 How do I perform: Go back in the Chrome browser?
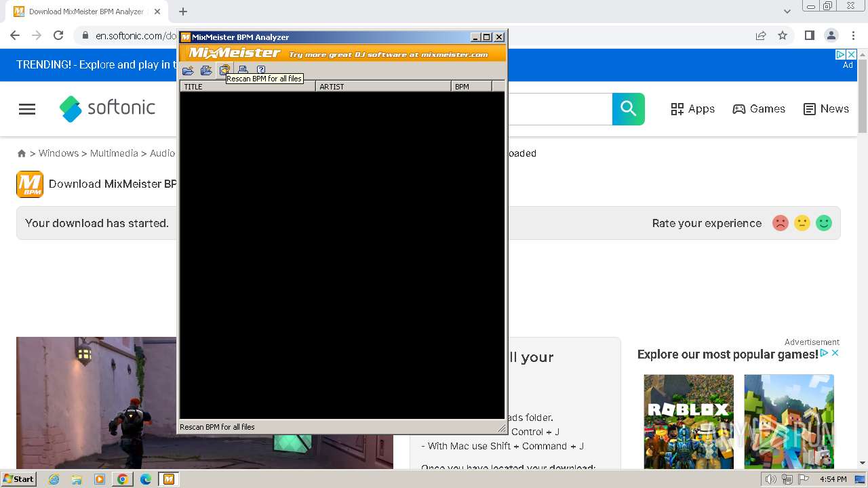pos(15,35)
